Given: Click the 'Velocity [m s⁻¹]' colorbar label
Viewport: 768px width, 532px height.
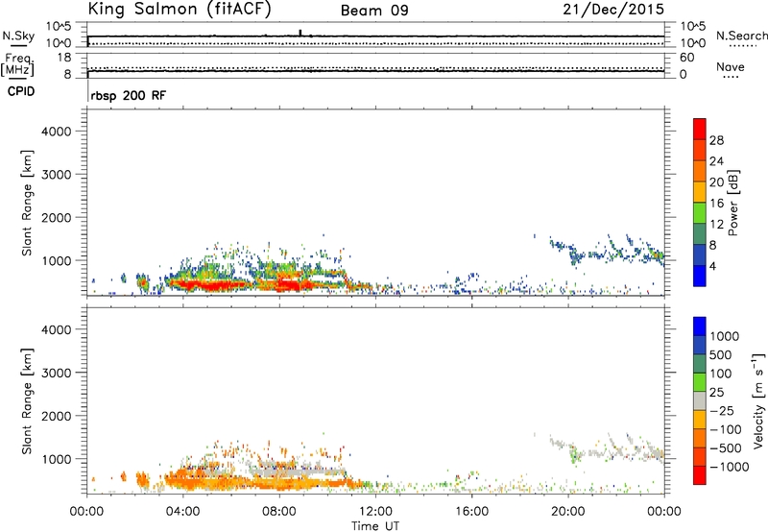Looking at the screenshot, I should pyautogui.click(x=758, y=401).
